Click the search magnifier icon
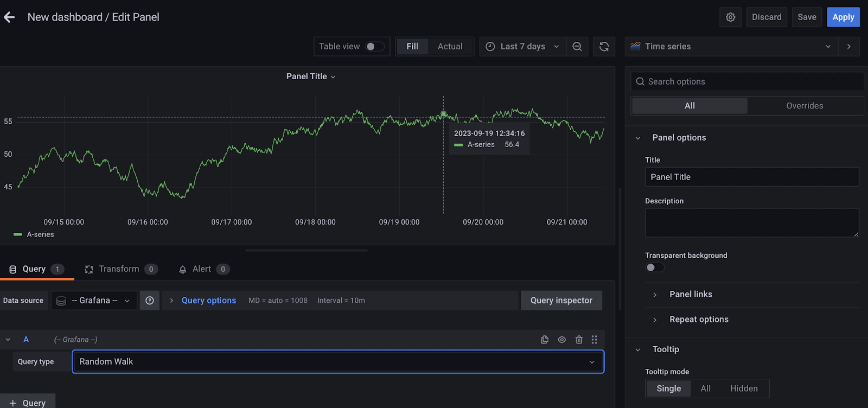This screenshot has height=408, width=868. click(x=640, y=81)
